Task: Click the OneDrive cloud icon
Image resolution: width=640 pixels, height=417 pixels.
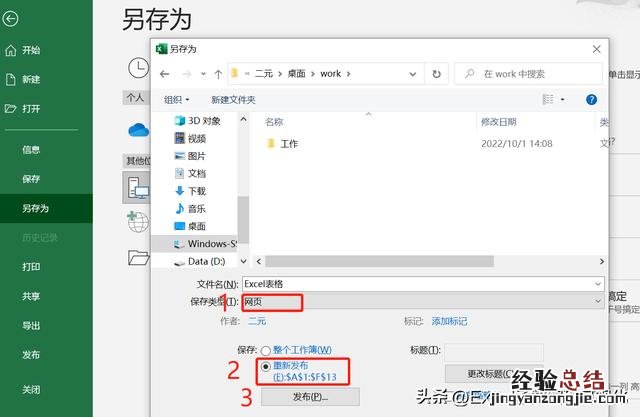Action: (138, 131)
